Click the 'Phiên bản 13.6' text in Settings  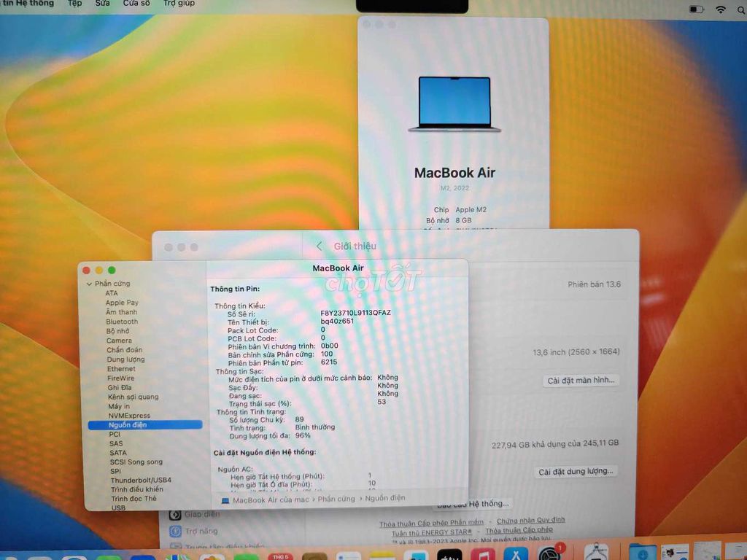tap(594, 284)
